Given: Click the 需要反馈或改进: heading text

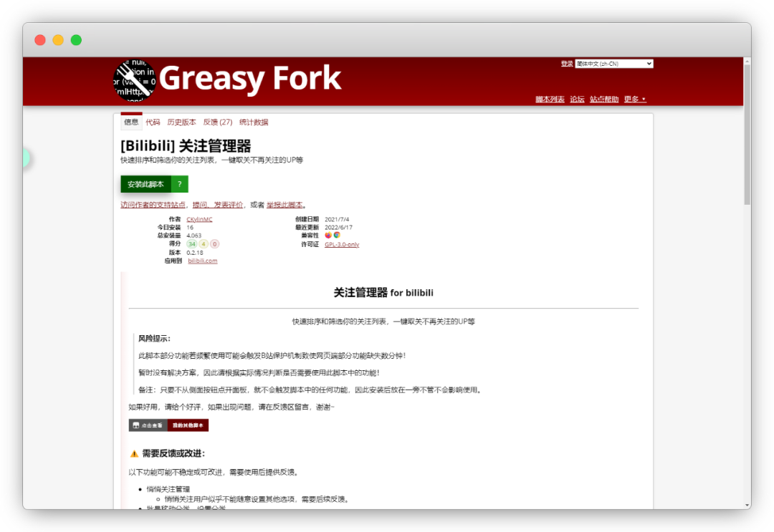Looking at the screenshot, I should click(173, 454).
